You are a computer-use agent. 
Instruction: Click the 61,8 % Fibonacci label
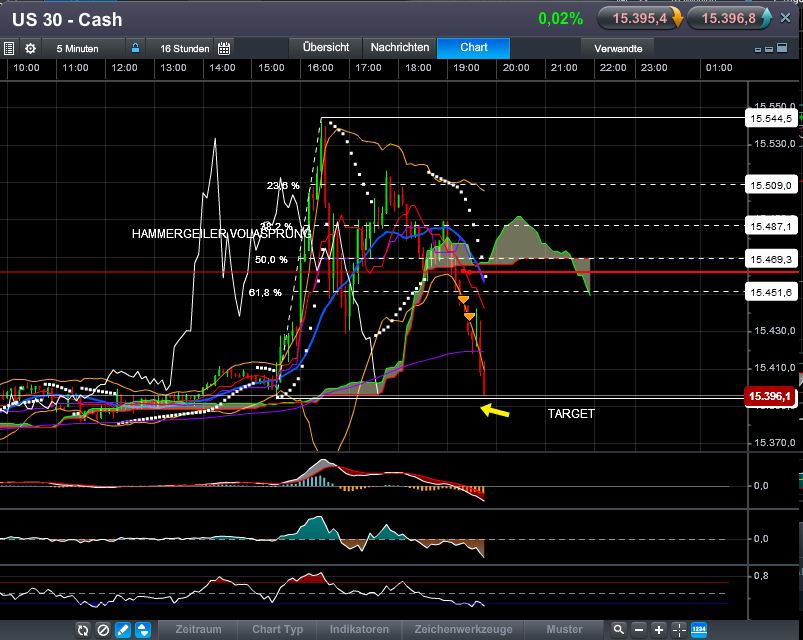pos(265,293)
